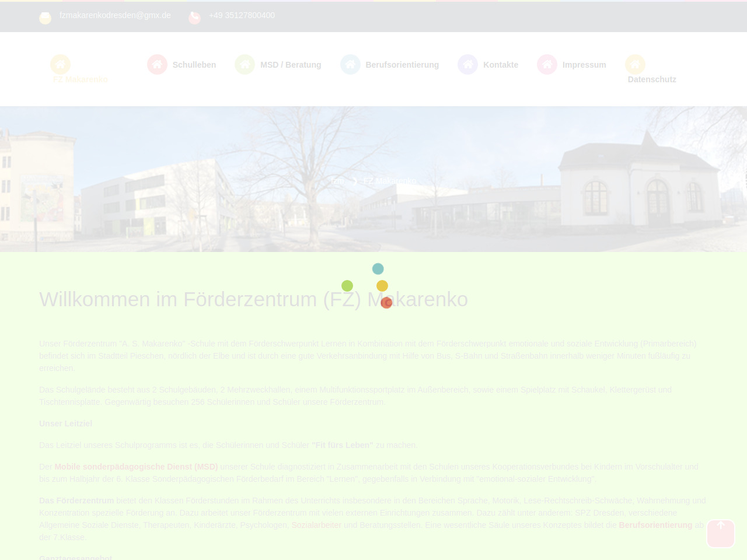Click the fzmakarenkodresden@gmx.de email address

[x=115, y=15]
